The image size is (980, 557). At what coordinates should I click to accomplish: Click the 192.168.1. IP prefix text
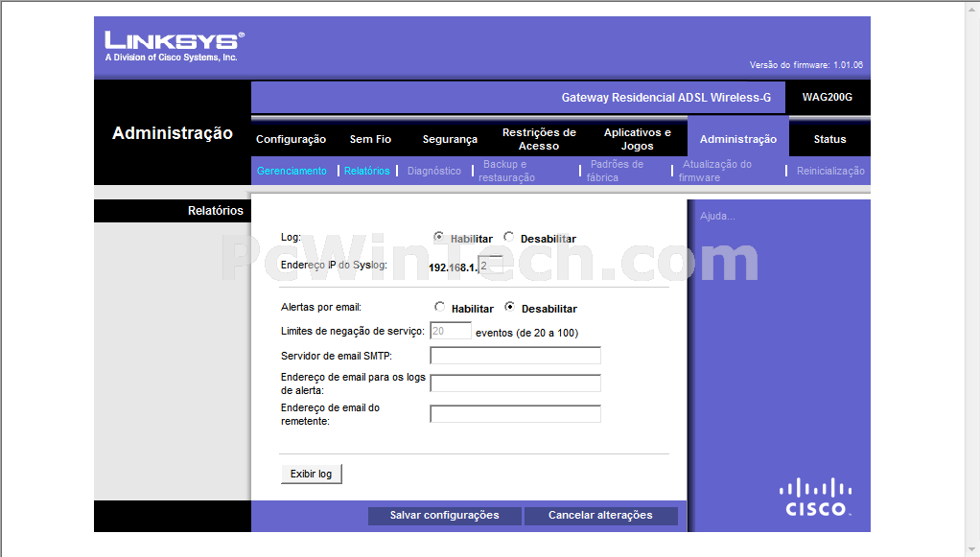point(454,267)
